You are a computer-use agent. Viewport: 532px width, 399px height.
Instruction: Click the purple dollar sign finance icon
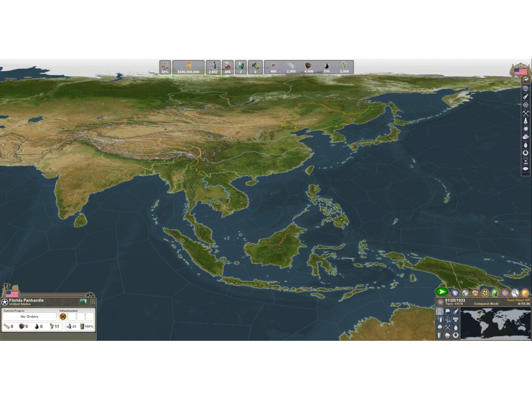[x=505, y=293]
